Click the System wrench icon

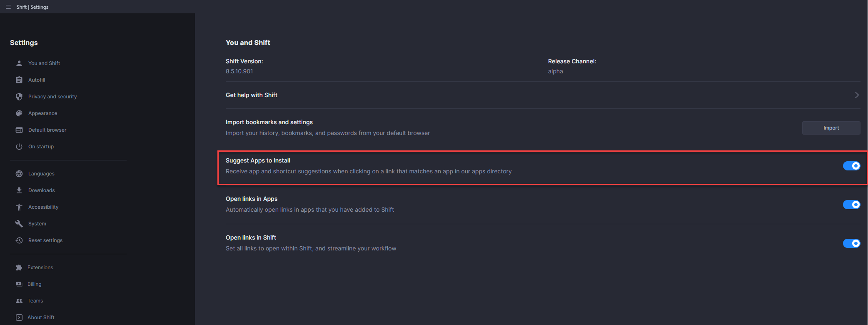coord(19,224)
